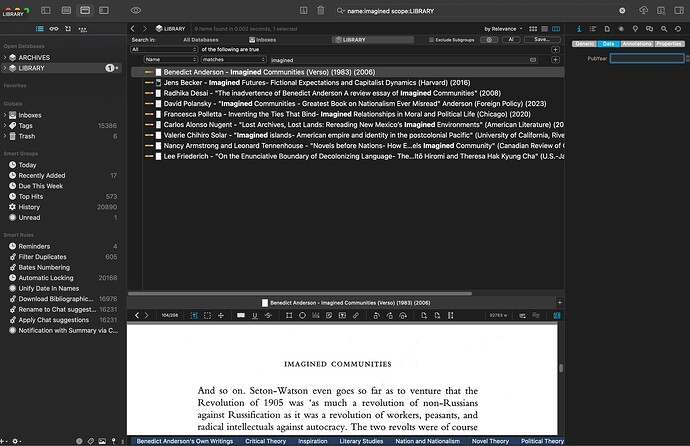Click the PDF vertical scrollbar thumb
Image resolution: width=690 pixels, height=446 pixels.
(561, 368)
